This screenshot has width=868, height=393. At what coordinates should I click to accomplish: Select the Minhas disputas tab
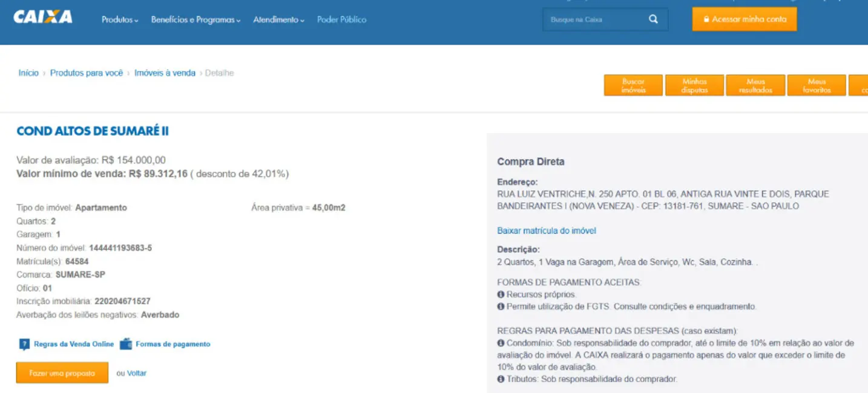tap(694, 85)
